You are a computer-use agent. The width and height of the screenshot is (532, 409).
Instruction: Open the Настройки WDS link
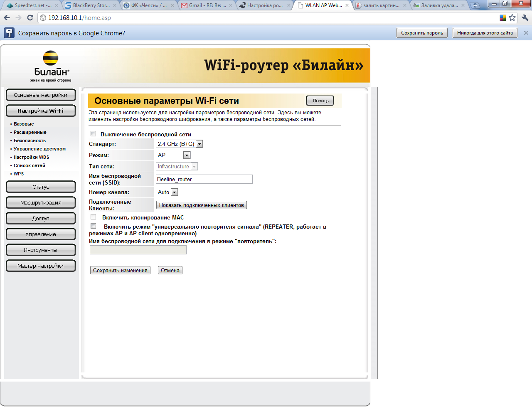31,157
